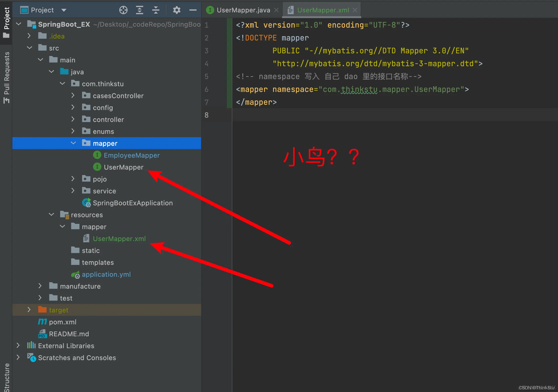Viewport: 558px width, 392px height.
Task: Open the application.yml file
Action: tap(106, 274)
